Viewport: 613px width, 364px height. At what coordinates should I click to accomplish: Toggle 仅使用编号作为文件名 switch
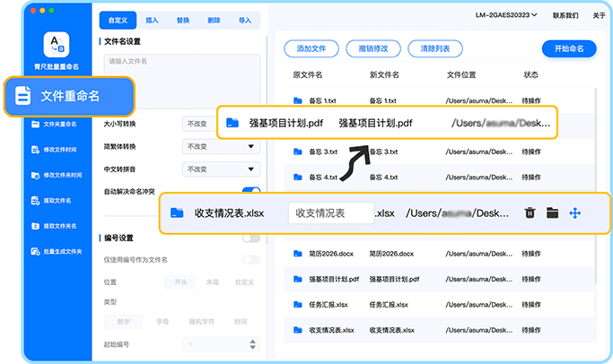[251, 259]
